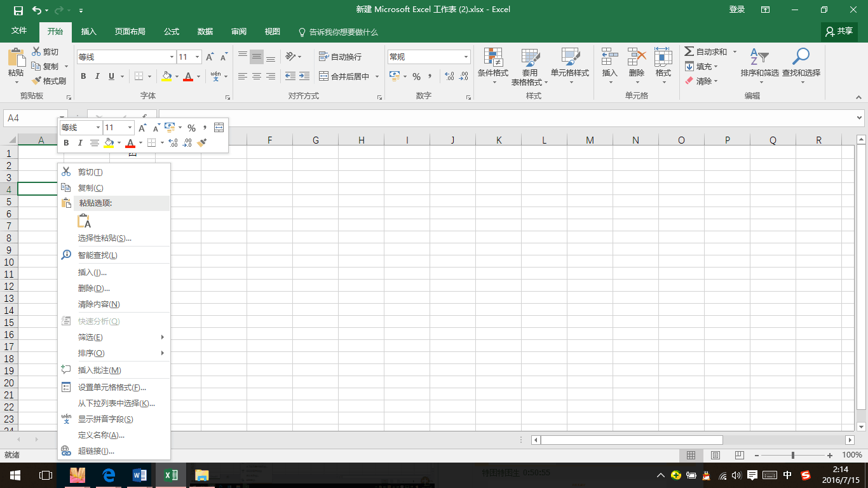Open 套用表格格式 table format gallery
This screenshot has height=488, width=868.
coord(530,67)
